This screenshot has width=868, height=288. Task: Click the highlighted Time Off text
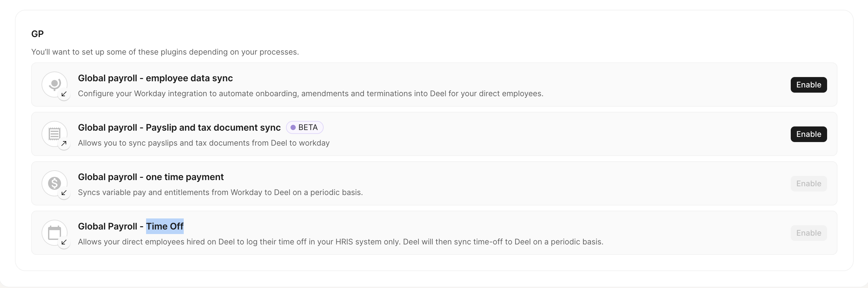(x=165, y=226)
